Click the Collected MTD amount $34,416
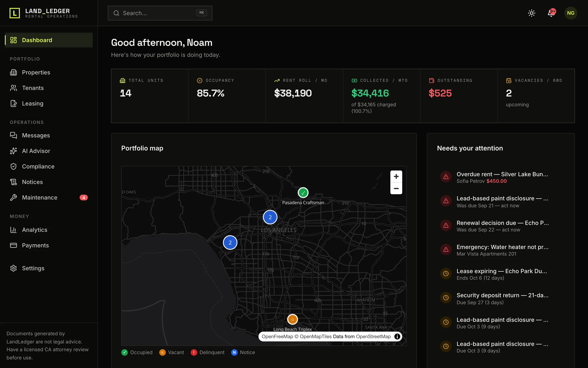Viewport: 588px width, 368px height. click(x=370, y=93)
